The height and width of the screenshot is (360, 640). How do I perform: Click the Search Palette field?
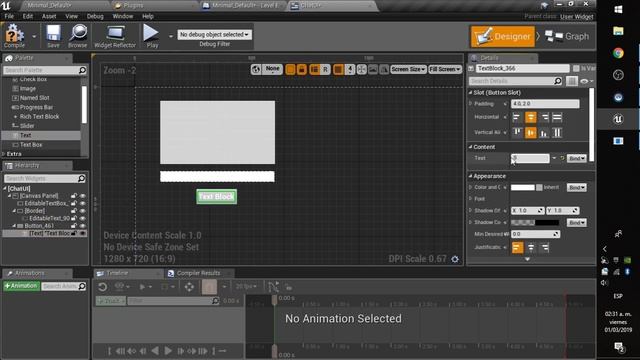(45, 70)
